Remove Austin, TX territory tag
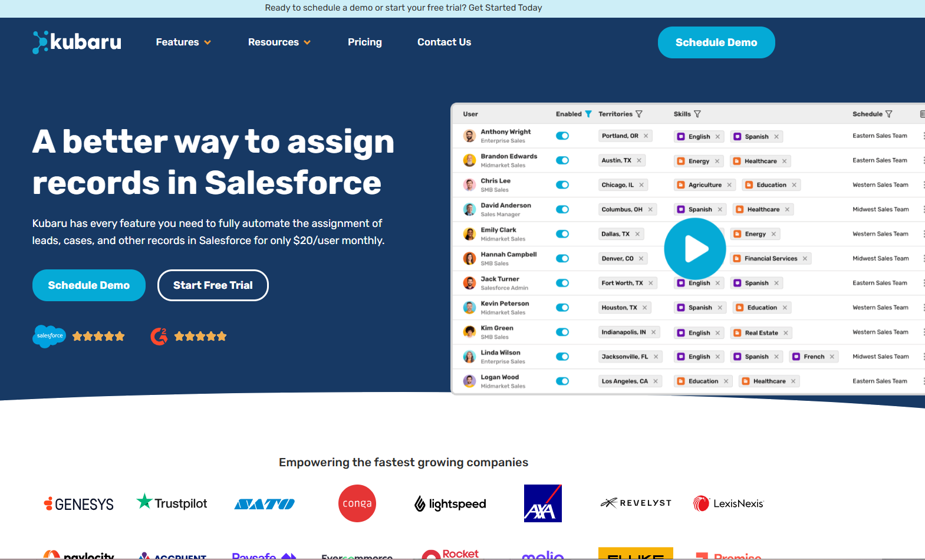925x560 pixels. coord(638,160)
